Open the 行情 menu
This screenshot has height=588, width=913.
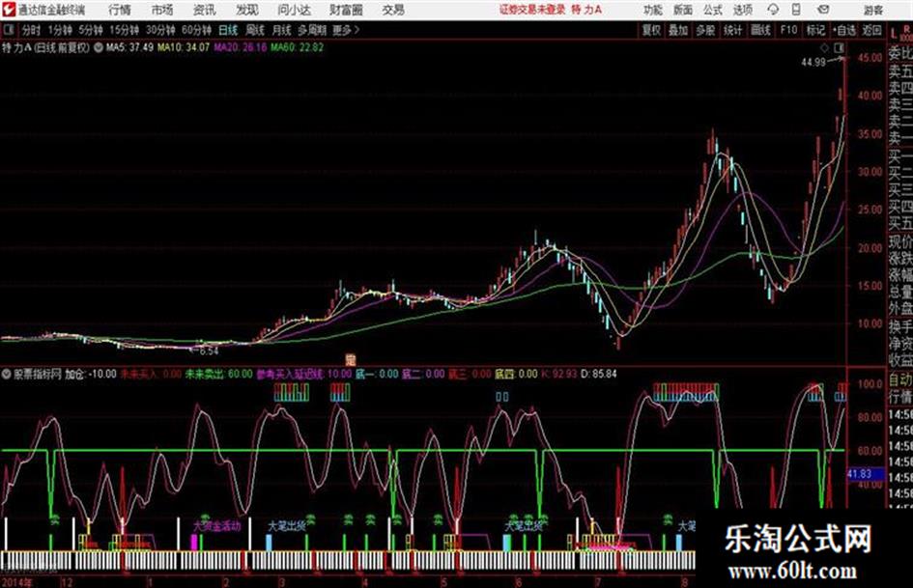[120, 10]
